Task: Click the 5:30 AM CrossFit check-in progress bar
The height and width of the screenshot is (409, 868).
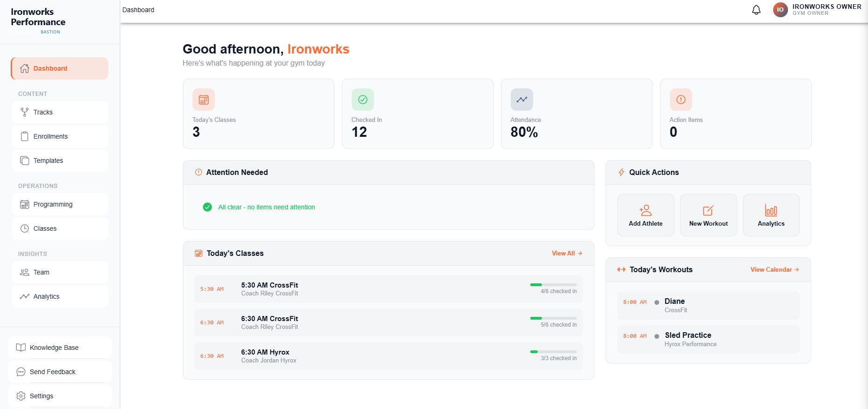Action: pos(554,285)
